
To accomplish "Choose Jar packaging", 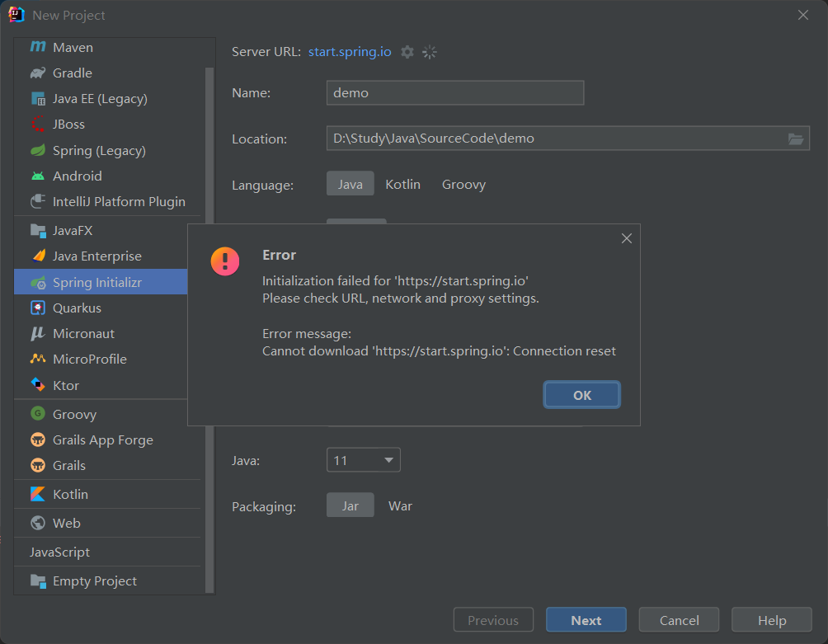I will click(350, 505).
